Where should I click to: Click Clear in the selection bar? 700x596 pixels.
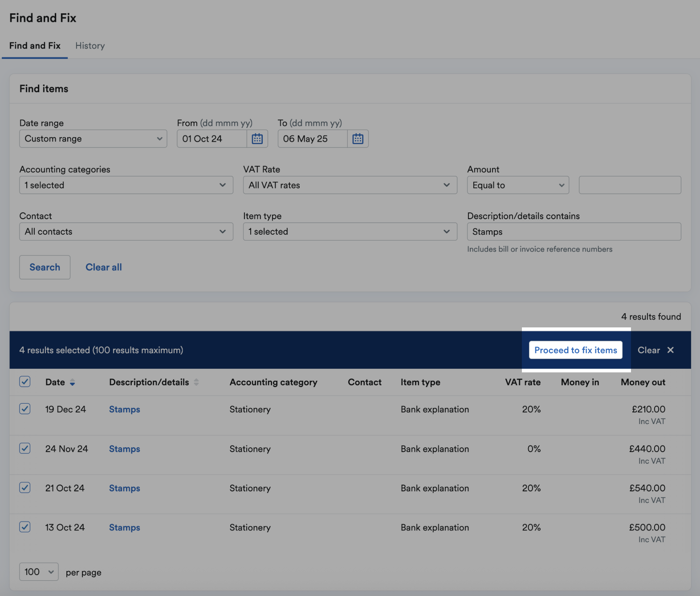649,350
